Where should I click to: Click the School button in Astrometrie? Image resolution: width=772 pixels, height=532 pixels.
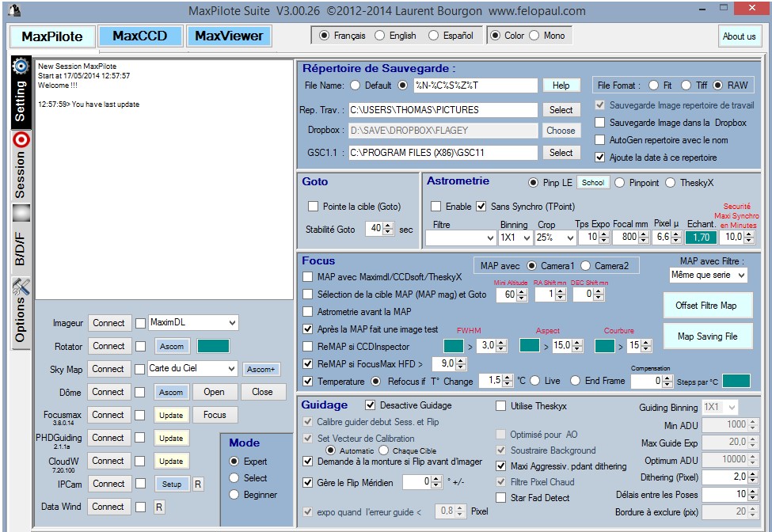tap(593, 183)
